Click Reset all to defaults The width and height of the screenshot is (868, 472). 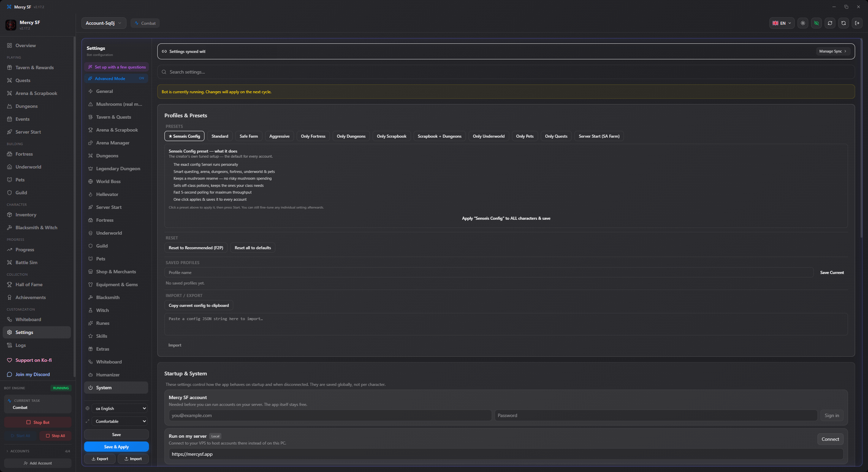[x=253, y=248]
